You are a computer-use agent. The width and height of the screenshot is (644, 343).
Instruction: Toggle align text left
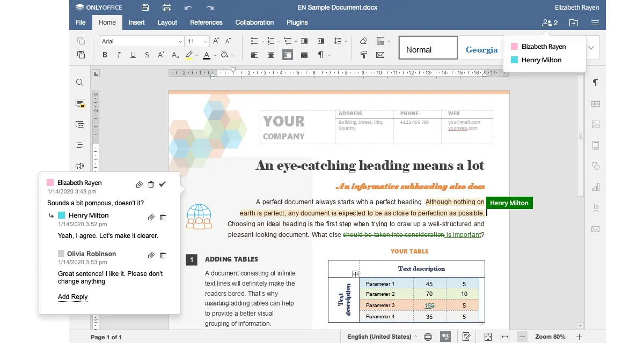pos(254,55)
